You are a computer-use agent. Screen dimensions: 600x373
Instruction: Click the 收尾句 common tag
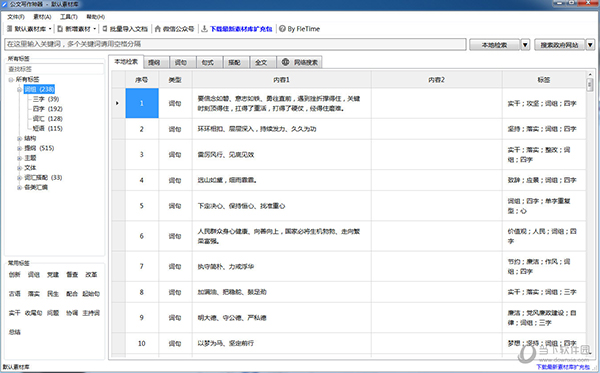click(x=34, y=313)
